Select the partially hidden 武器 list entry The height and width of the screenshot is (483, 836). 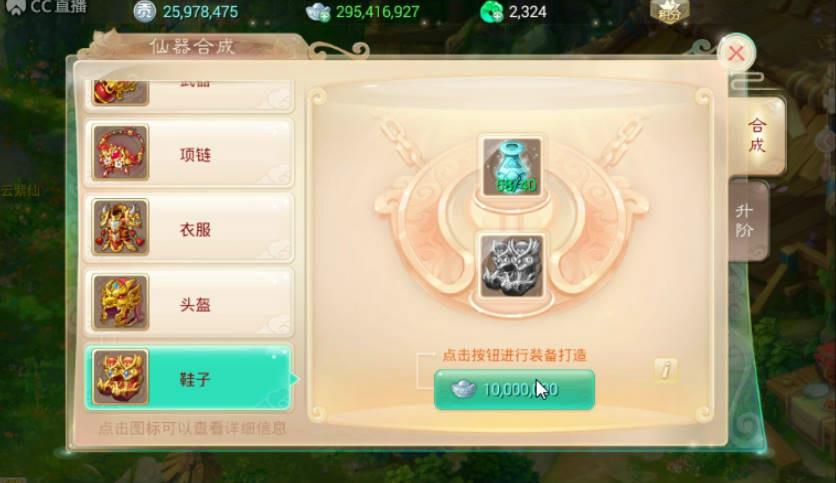(189, 94)
